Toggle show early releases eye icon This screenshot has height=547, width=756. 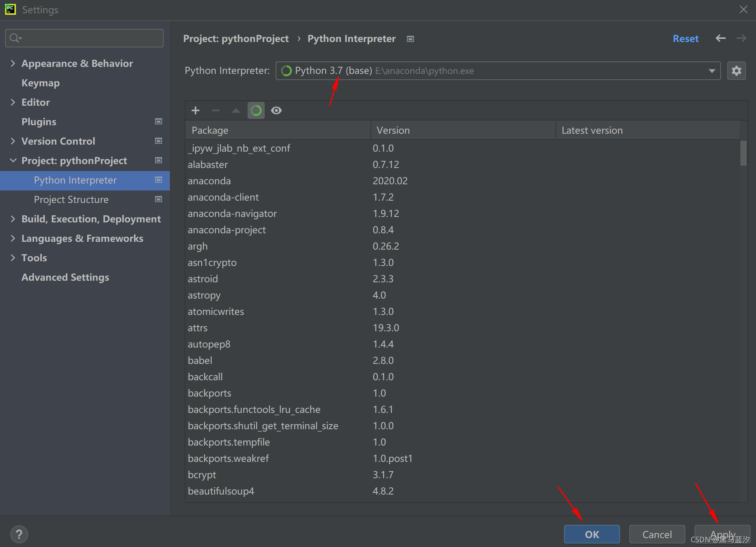276,110
